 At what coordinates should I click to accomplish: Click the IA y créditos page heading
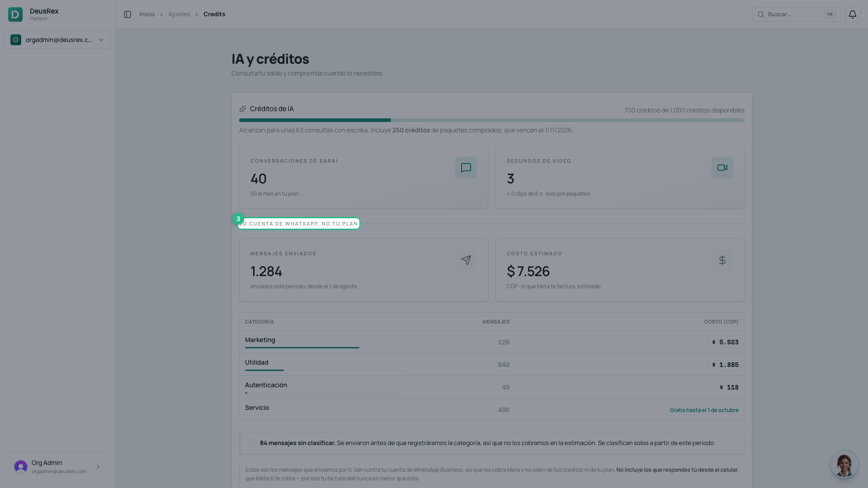coord(270,59)
